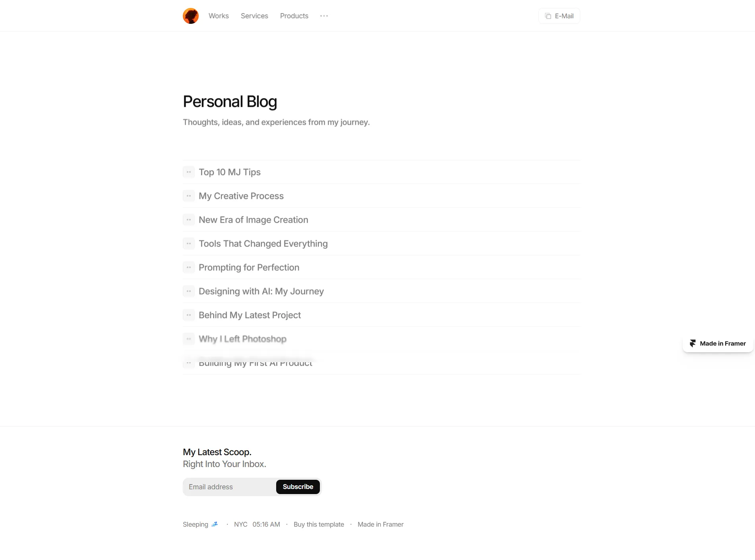755x560 pixels.
Task: Open the Made in Framer footer link
Action: 380,524
